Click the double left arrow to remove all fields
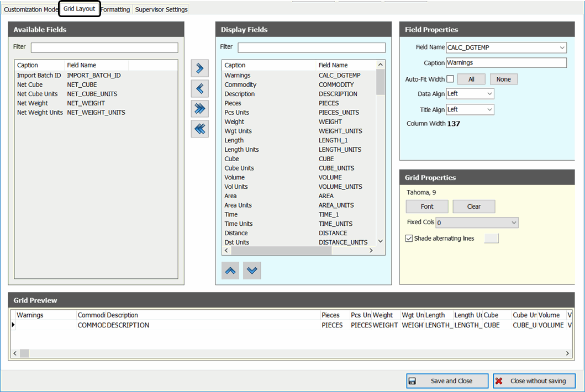The image size is (585, 392). point(199,129)
